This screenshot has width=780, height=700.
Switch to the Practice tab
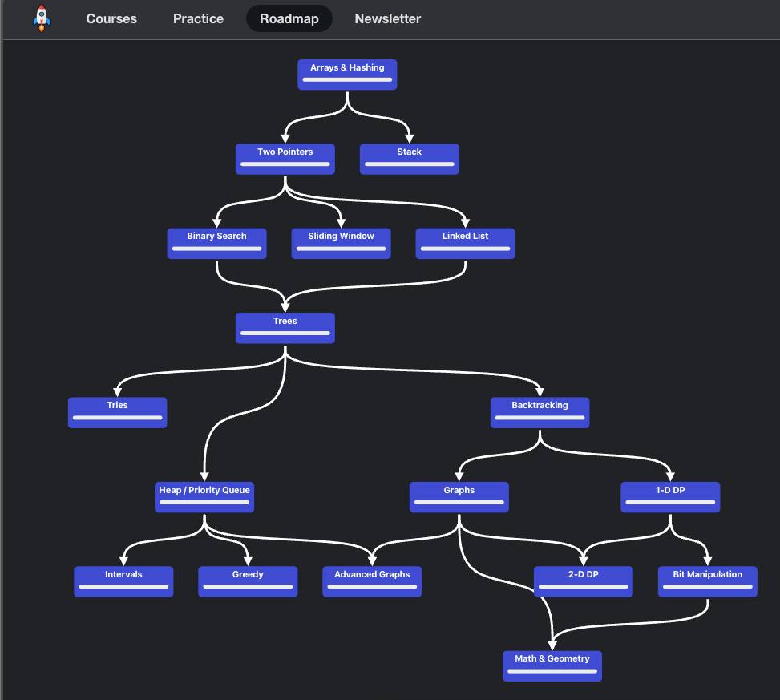click(x=198, y=19)
